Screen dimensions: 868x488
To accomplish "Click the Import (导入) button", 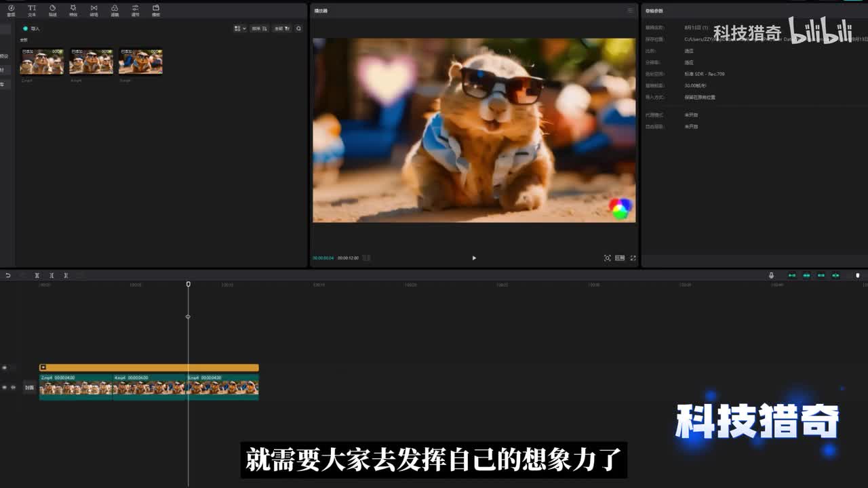I will point(32,28).
